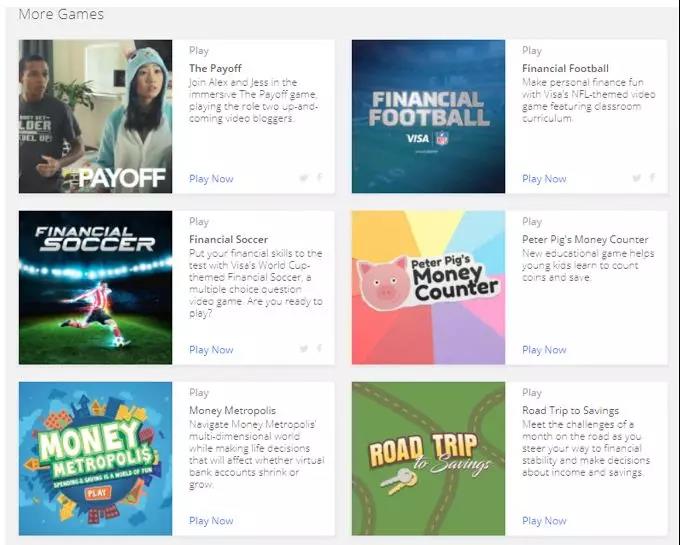Open Peter Pig's Money Counter thumbnail

click(x=428, y=287)
